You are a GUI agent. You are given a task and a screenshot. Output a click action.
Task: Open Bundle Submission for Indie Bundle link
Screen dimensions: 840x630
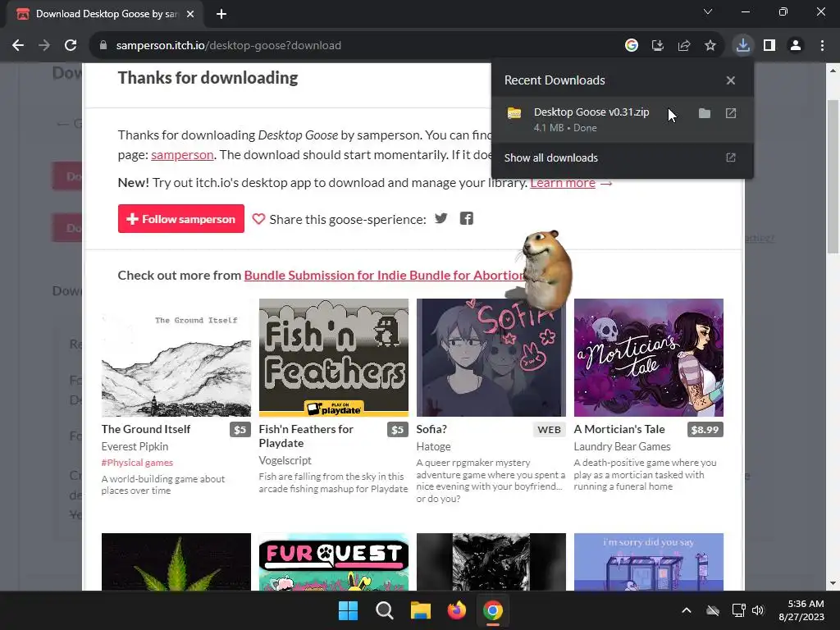pos(384,276)
